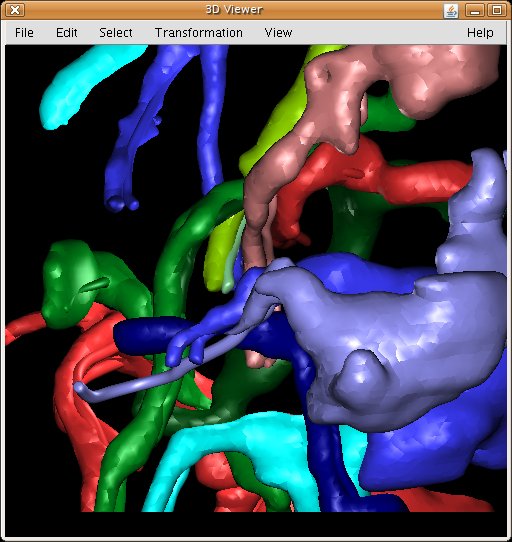The height and width of the screenshot is (542, 512).
Task: Open the View menu
Action: click(x=278, y=33)
